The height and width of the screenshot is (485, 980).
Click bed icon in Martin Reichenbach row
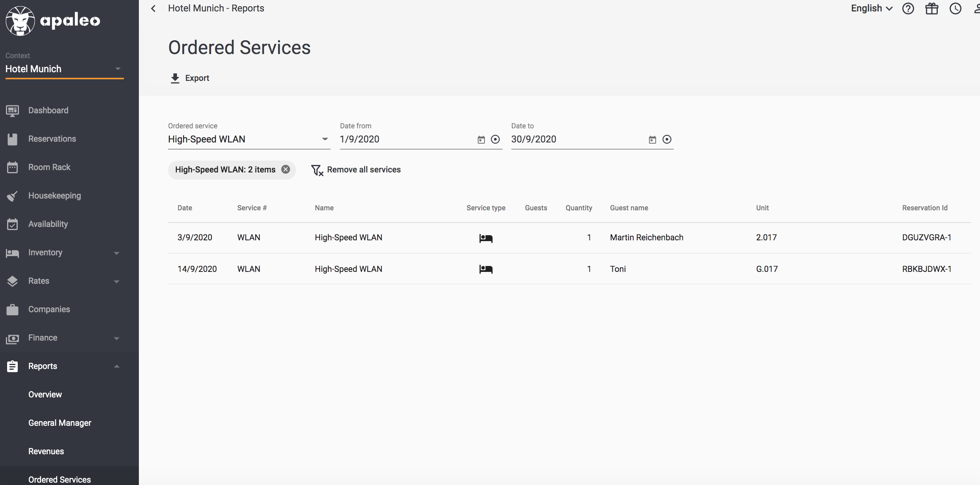pyautogui.click(x=486, y=238)
